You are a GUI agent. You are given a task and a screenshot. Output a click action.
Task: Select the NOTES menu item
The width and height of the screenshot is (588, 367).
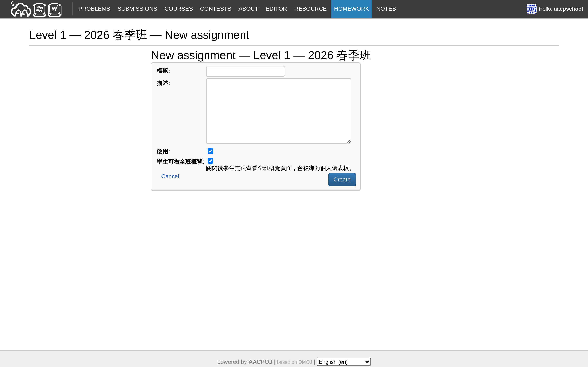(386, 9)
